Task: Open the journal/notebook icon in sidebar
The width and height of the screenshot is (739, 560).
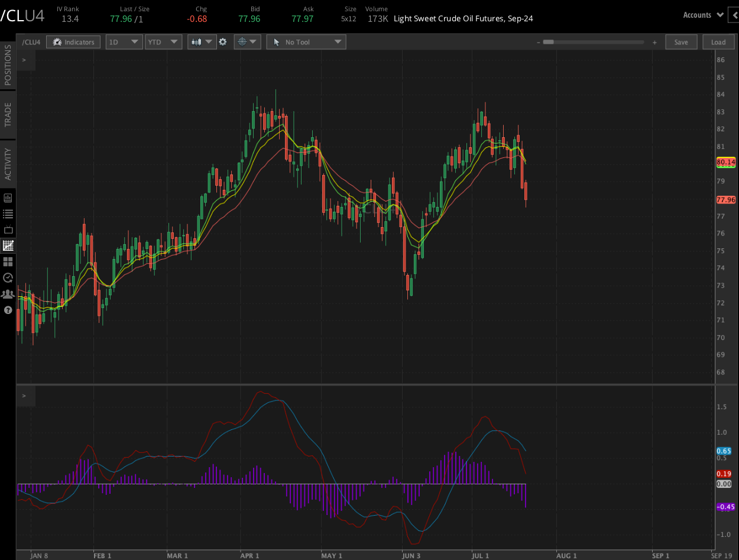Action: pos(8,198)
